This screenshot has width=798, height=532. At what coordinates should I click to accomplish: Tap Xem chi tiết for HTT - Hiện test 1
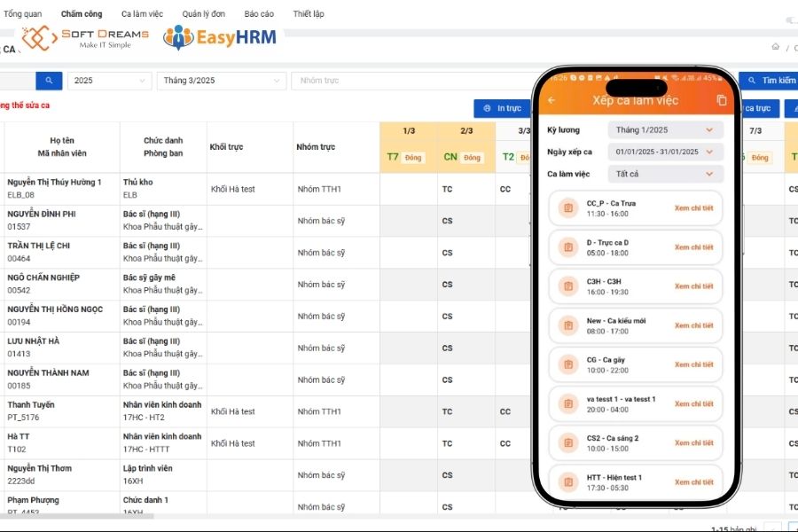click(693, 482)
